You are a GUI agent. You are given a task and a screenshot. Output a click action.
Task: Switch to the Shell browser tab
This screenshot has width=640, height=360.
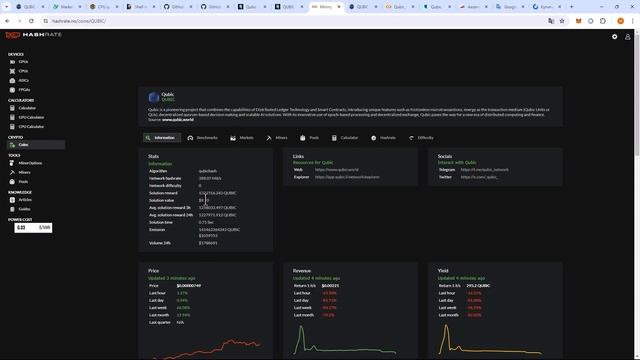pos(140,7)
